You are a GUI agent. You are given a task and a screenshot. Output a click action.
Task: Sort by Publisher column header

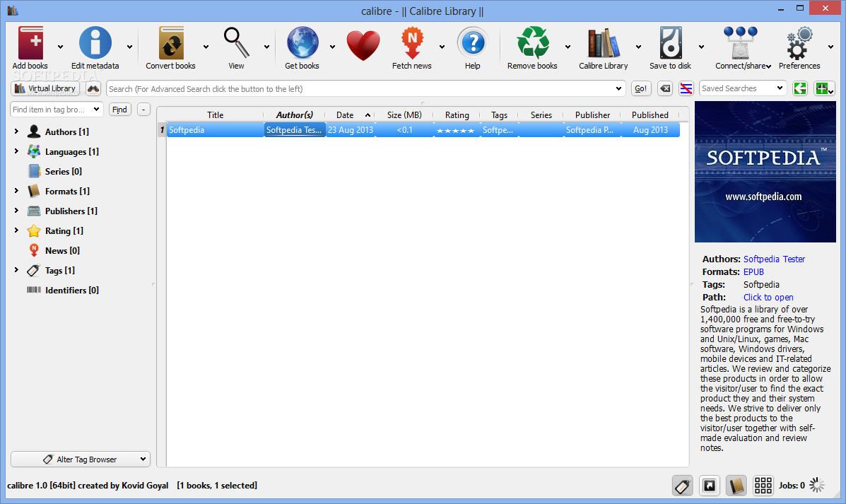[x=592, y=115]
